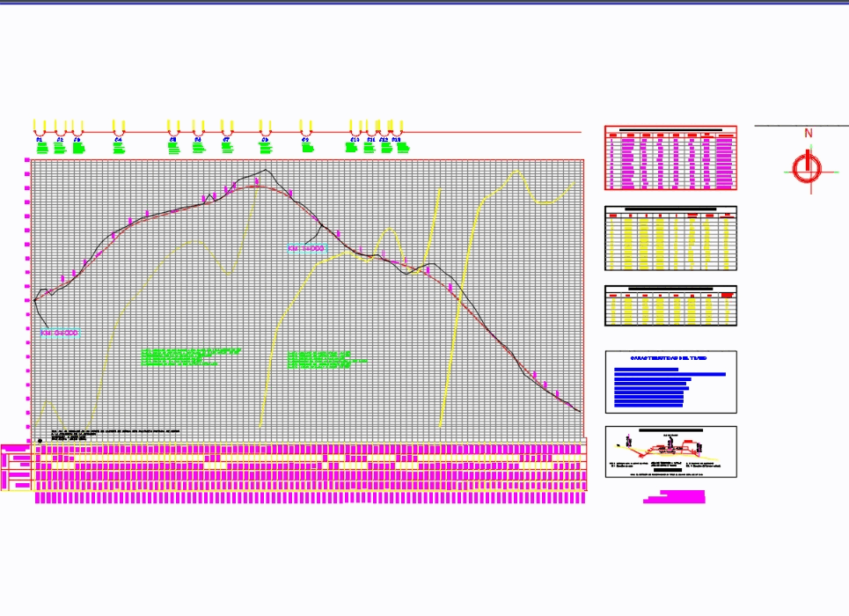Click the cyan KM 1+000 label box
The image size is (849, 616).
coord(306,249)
